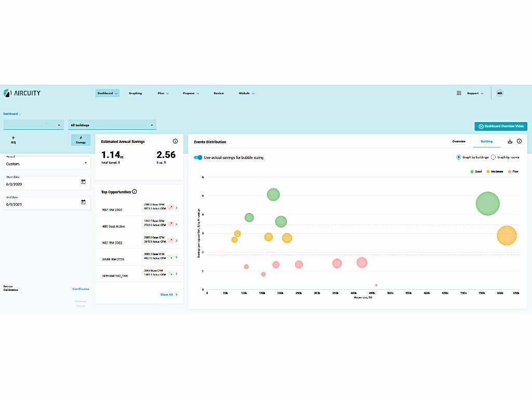Image resolution: width=532 pixels, height=399 pixels.
Task: Switch to the Overview tab
Action: [x=459, y=141]
